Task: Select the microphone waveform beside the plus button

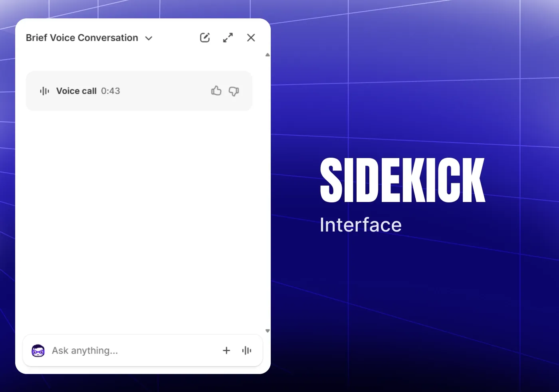Action: click(246, 350)
